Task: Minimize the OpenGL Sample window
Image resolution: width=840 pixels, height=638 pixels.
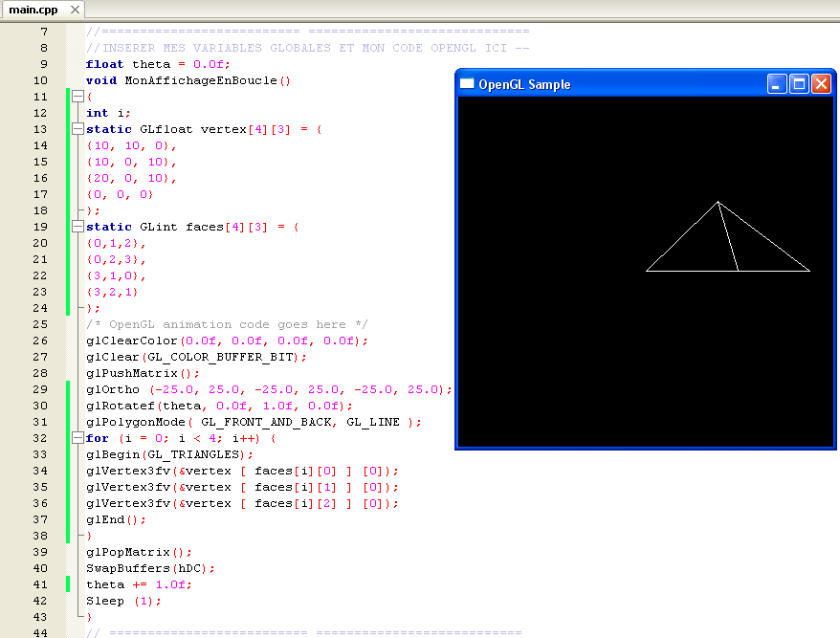Action: 776,84
